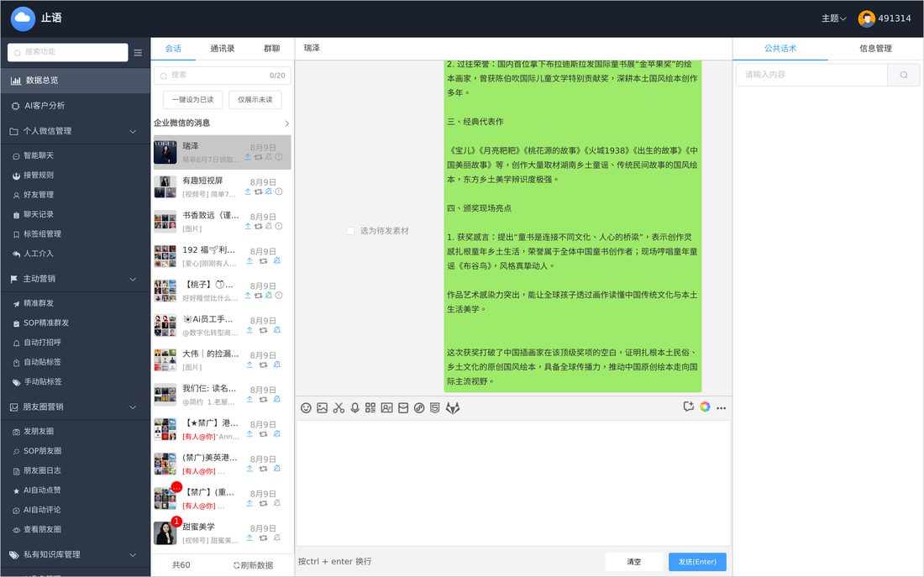Click search magnifier button in 公共话术 panel
This screenshot has width=924, height=577.
pos(903,75)
